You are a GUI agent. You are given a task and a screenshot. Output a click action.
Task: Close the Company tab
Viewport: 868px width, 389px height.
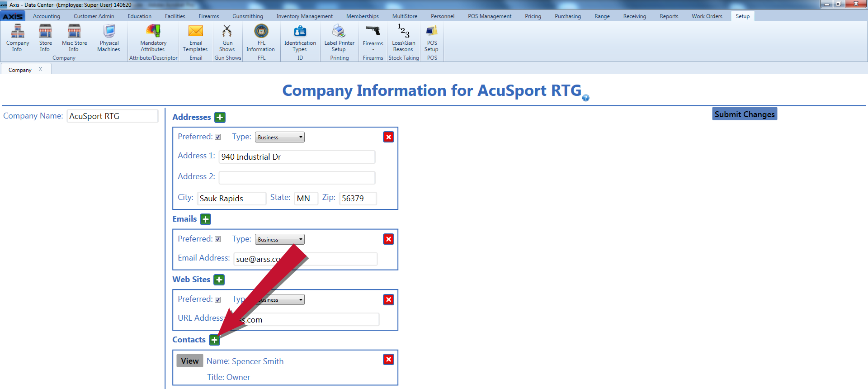tap(40, 69)
